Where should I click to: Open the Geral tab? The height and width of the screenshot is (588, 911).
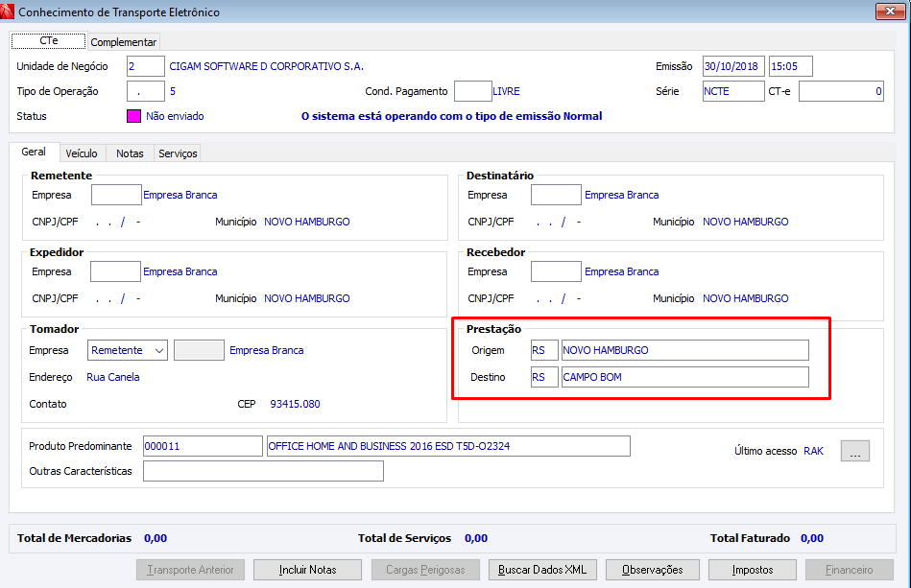pyautogui.click(x=34, y=152)
